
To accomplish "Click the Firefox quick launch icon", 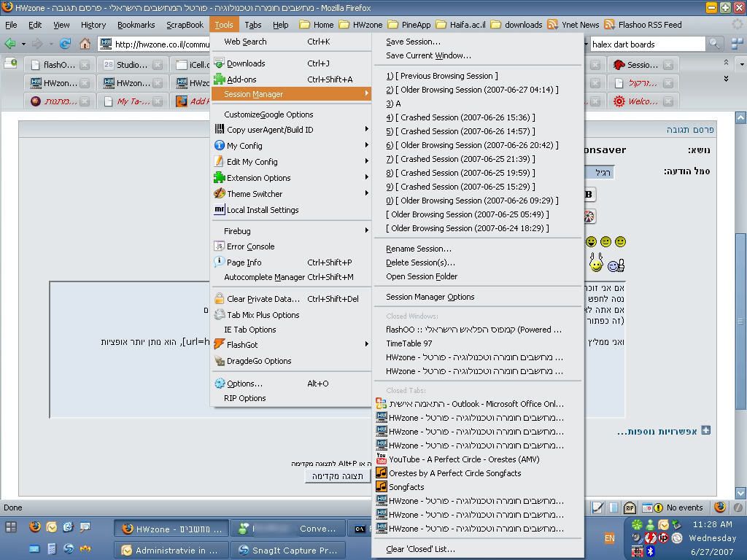I will 34,526.
